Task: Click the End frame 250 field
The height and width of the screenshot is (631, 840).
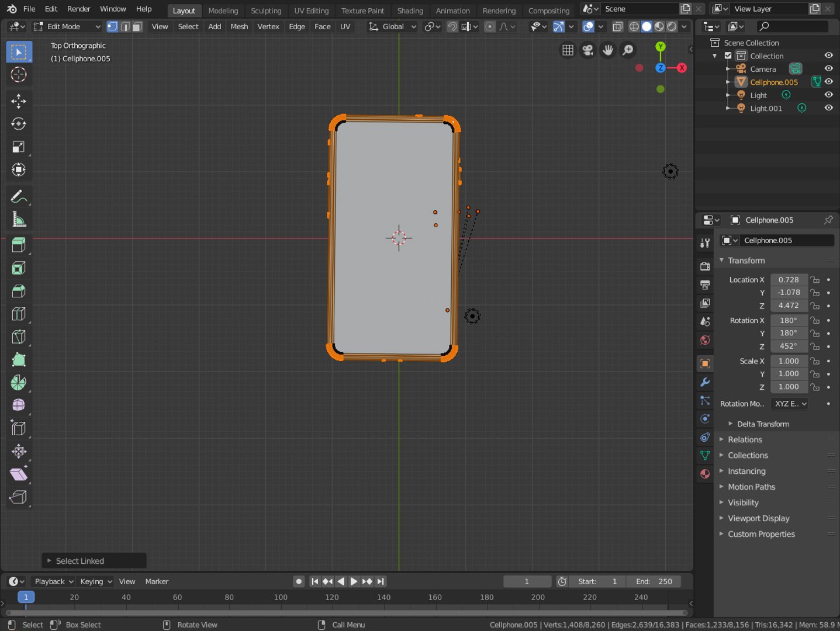Action: (654, 581)
